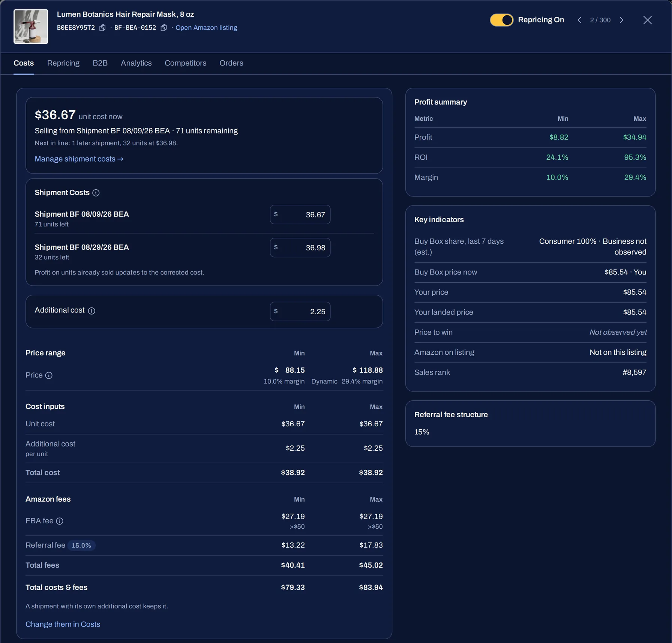Click the 'Dynamic' label under max price
Image resolution: width=672 pixels, height=643 pixels.
tap(324, 381)
